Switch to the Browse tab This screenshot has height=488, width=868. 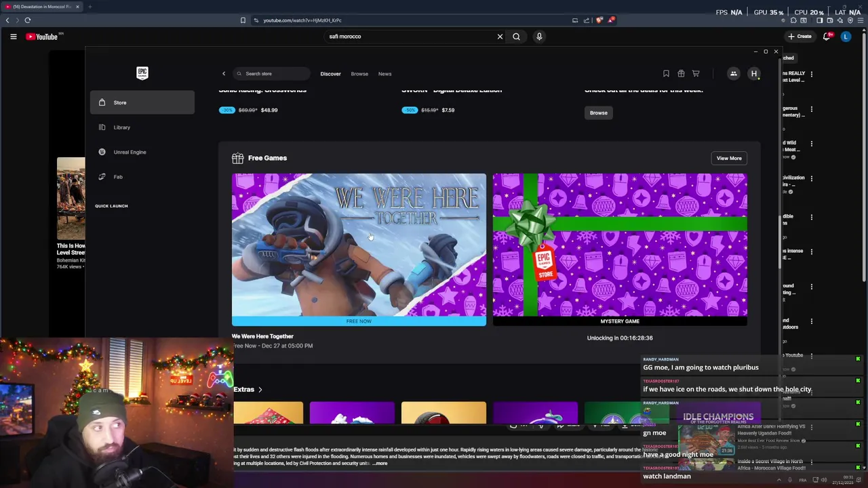click(359, 73)
